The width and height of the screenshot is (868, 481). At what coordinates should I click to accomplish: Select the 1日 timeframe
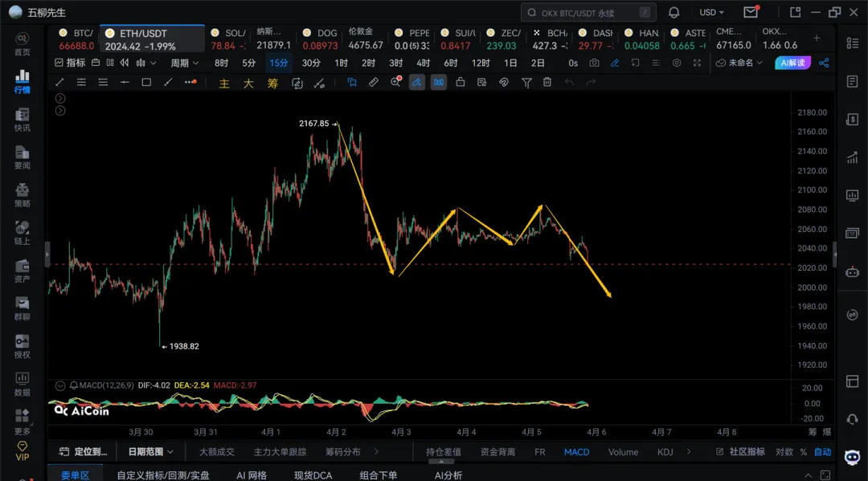510,63
